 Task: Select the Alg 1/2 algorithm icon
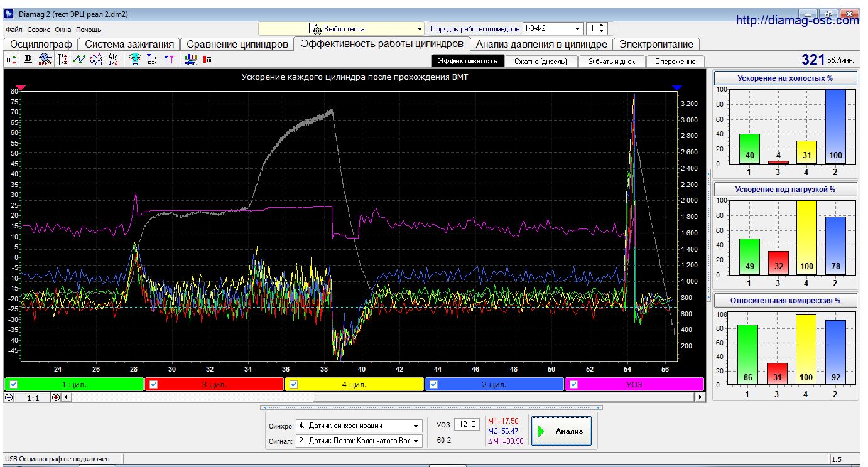(113, 59)
